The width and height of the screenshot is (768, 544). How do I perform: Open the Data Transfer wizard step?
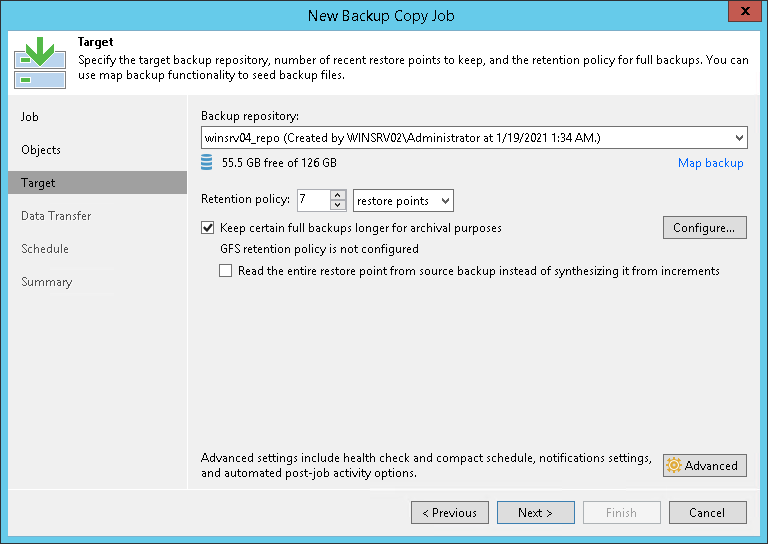[x=56, y=216]
